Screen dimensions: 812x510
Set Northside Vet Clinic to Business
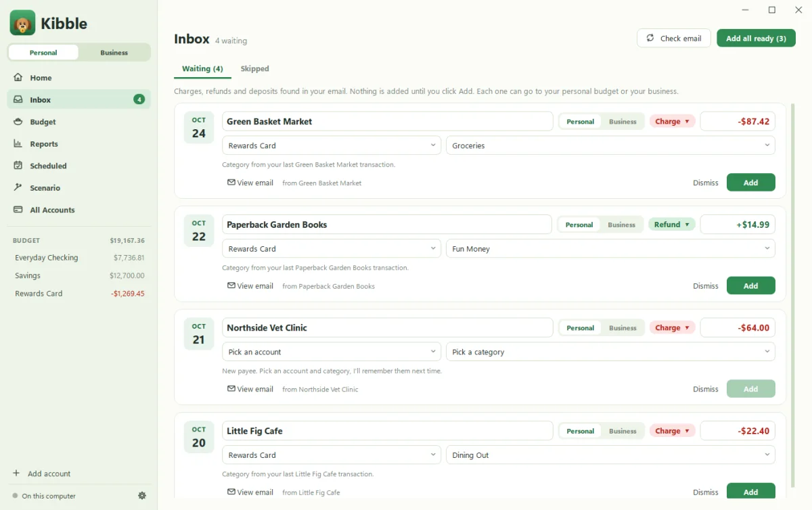coord(623,328)
